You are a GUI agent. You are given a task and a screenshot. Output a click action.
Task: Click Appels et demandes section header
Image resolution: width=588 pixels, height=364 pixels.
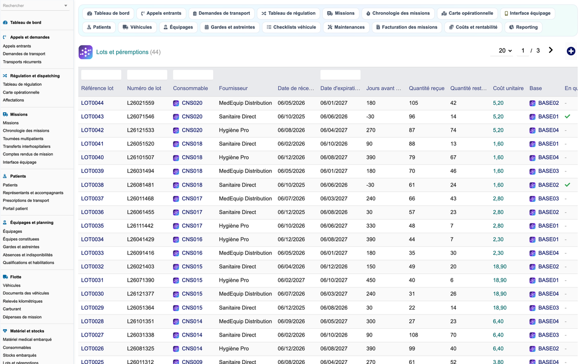29,37
